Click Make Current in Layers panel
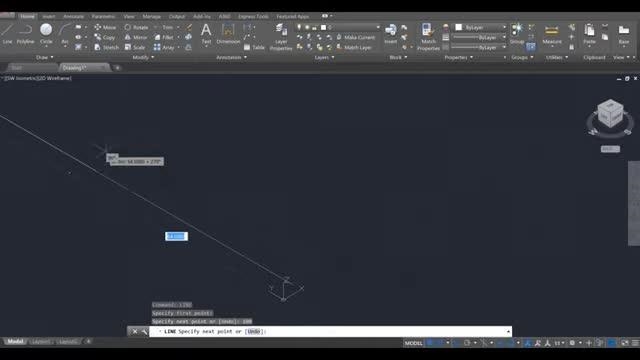The image size is (640, 360). (356, 37)
